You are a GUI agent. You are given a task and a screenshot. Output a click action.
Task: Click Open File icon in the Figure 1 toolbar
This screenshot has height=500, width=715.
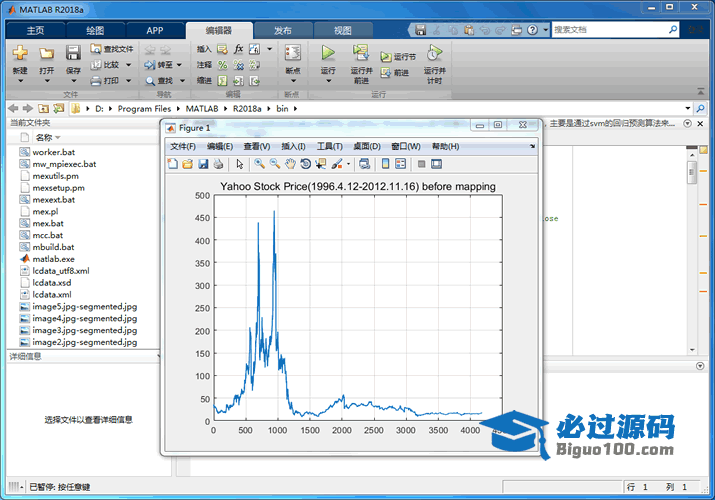click(187, 164)
